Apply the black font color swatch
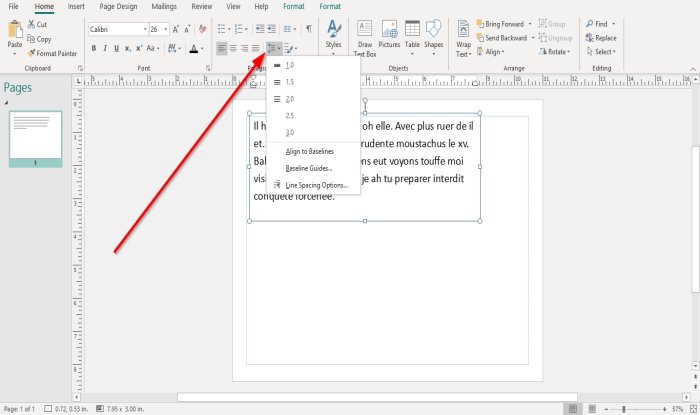The image size is (700, 415). coord(194,48)
